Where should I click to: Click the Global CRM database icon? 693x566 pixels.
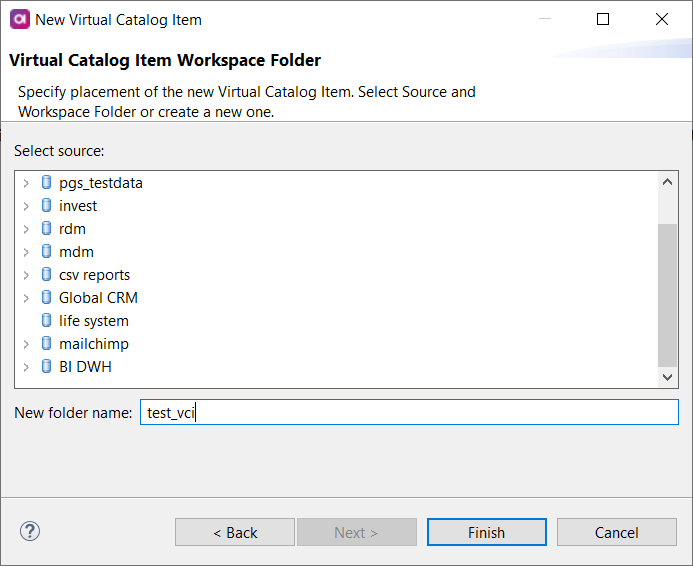coord(46,298)
